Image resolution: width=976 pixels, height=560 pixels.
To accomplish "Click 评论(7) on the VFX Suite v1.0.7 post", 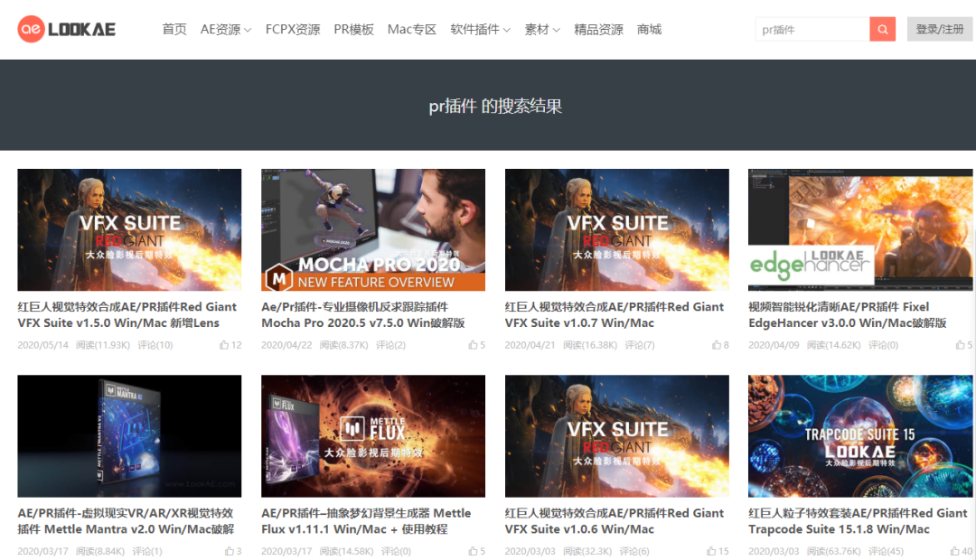I will (x=639, y=345).
